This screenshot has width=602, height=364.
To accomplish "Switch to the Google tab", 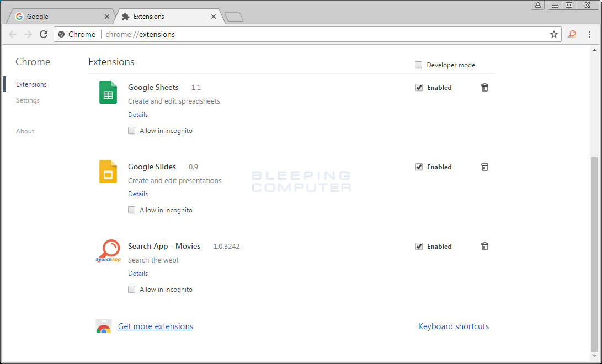I will [x=61, y=17].
